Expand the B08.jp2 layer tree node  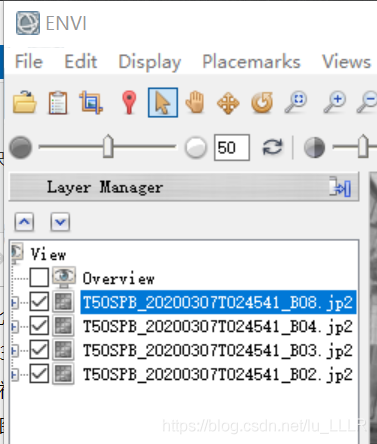pyautogui.click(x=14, y=303)
